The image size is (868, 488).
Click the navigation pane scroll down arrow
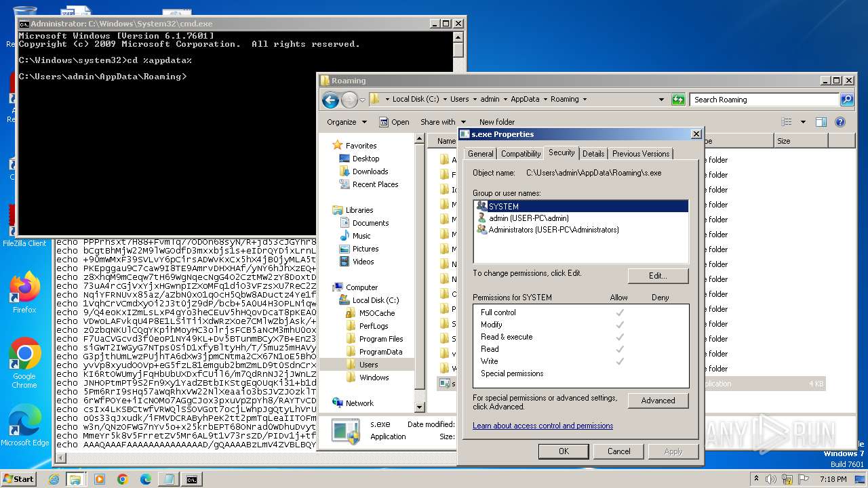420,407
